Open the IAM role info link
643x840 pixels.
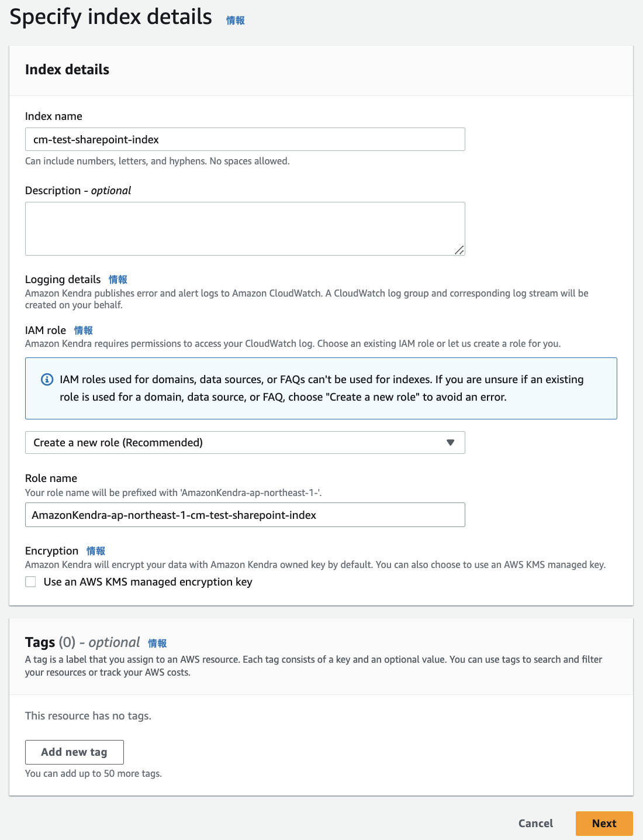pyautogui.click(x=83, y=331)
